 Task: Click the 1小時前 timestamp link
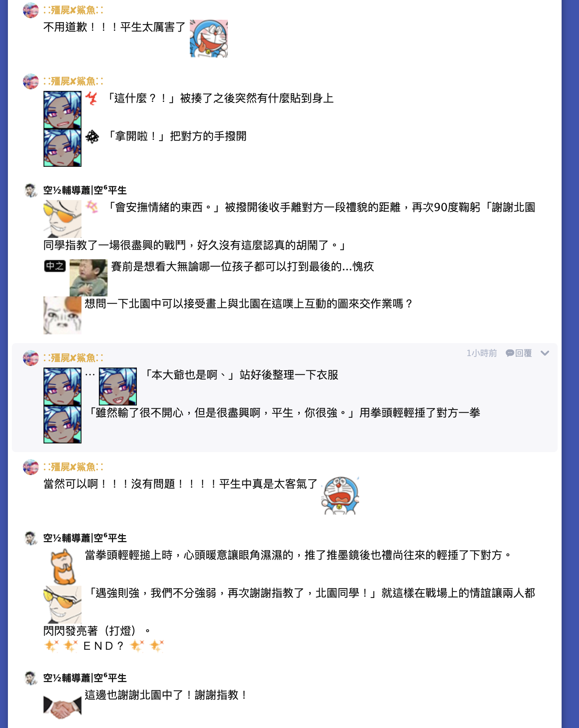[x=481, y=353]
